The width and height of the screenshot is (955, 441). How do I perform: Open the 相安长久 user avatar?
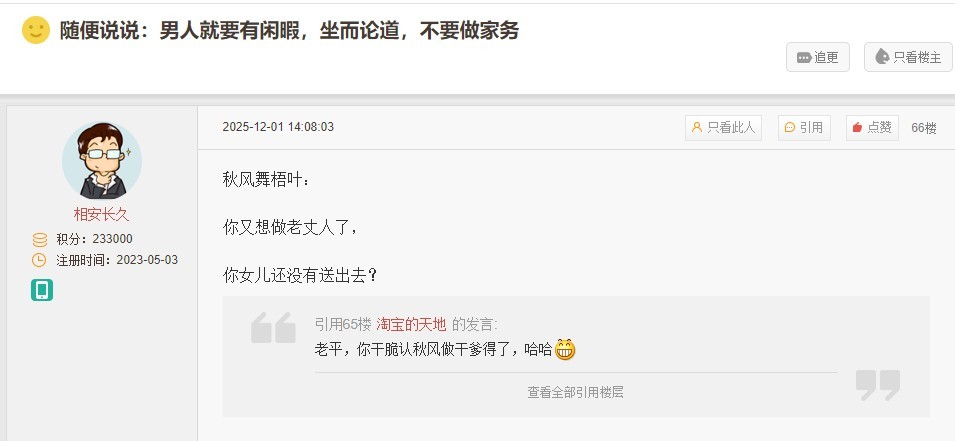point(102,161)
